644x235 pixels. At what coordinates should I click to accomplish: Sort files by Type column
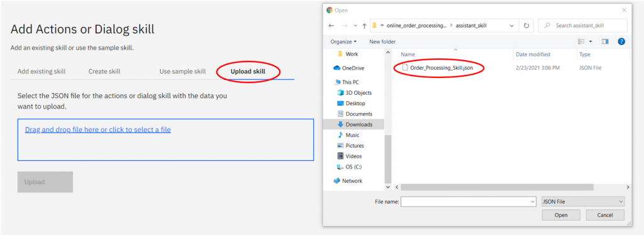pyautogui.click(x=585, y=54)
